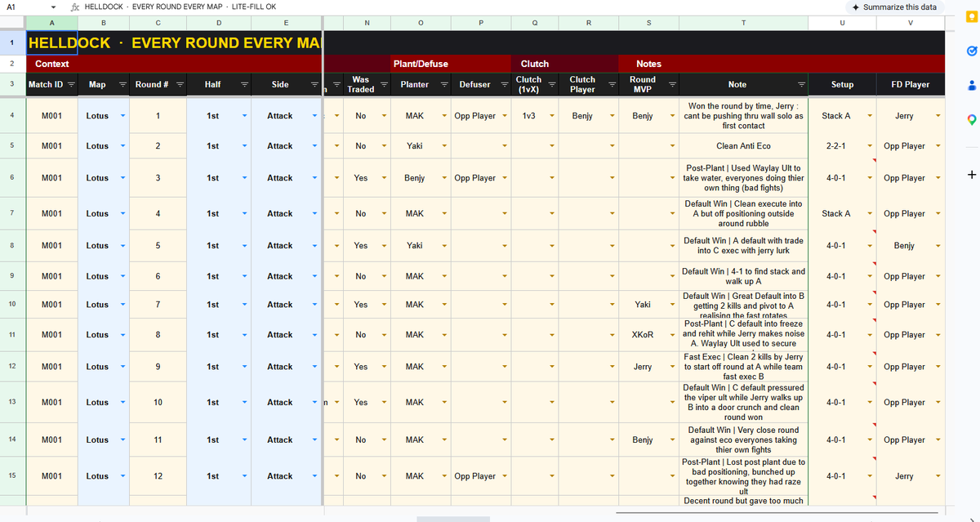
Task: Open the filter icon on Defuser header
Action: [504, 84]
